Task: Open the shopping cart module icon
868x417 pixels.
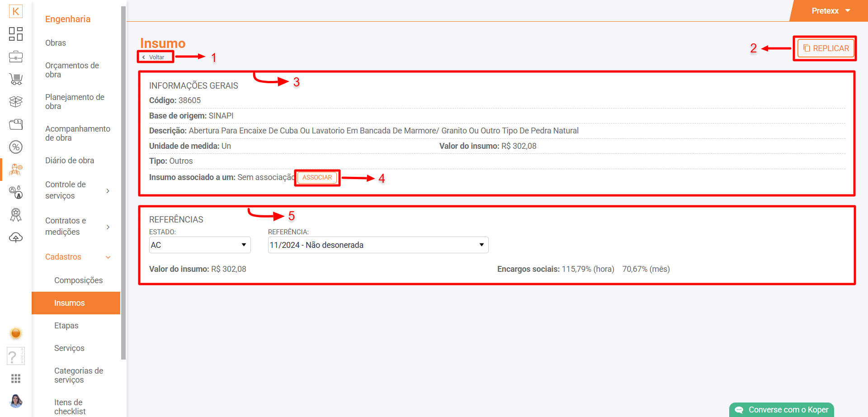Action: point(16,79)
